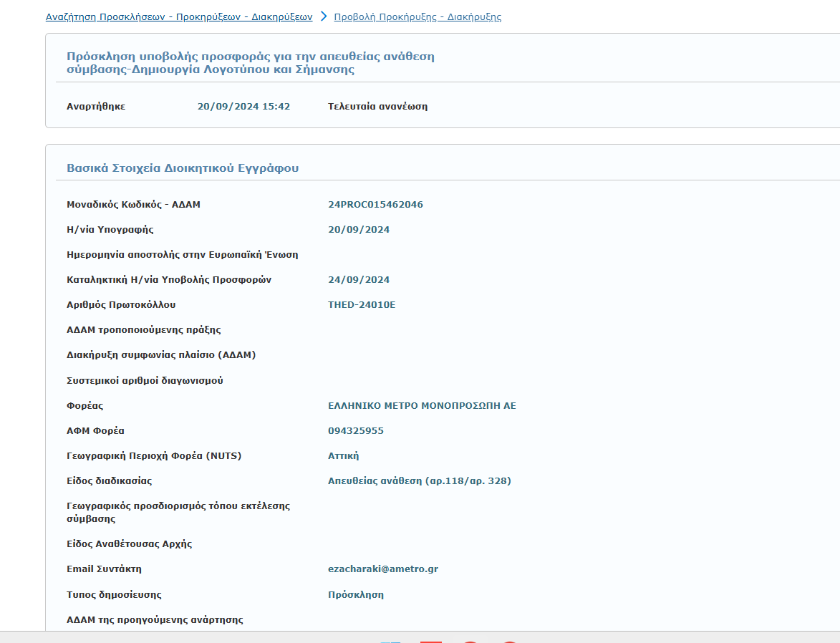The height and width of the screenshot is (643, 840).
Task: Select the email 'ezacharaki@ametro.gr'
Action: click(383, 569)
